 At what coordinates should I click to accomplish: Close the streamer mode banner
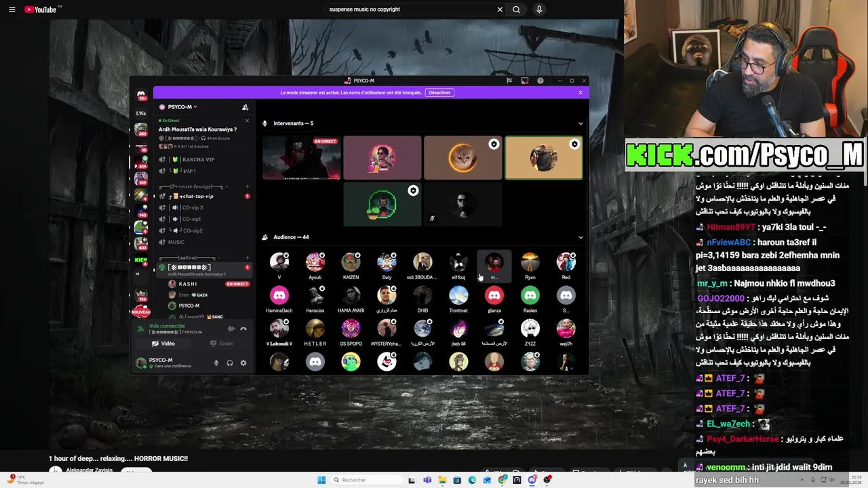(x=580, y=93)
